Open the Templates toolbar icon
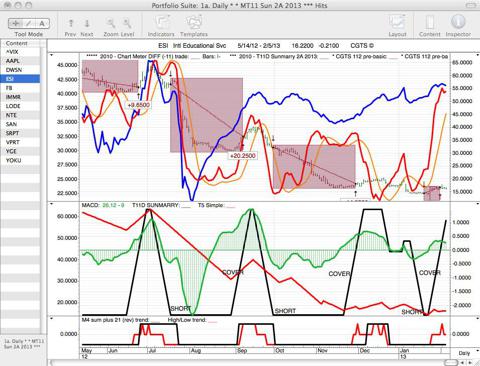 point(194,23)
